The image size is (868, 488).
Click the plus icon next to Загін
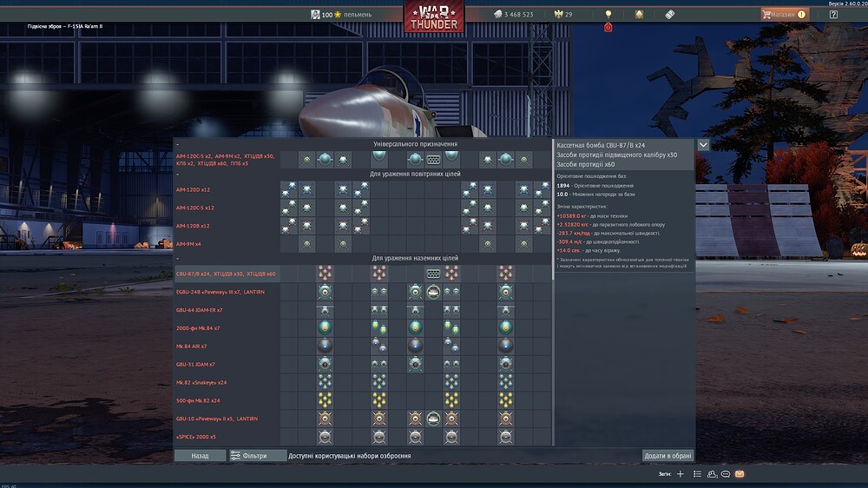click(681, 474)
